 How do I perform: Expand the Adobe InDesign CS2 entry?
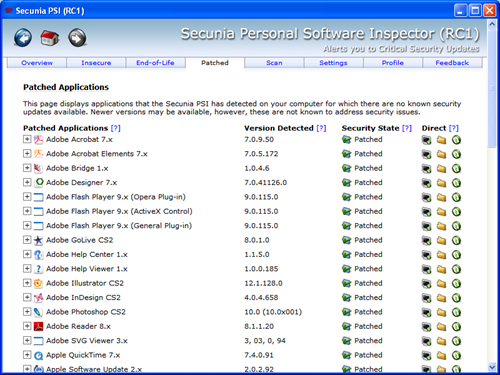27,297
